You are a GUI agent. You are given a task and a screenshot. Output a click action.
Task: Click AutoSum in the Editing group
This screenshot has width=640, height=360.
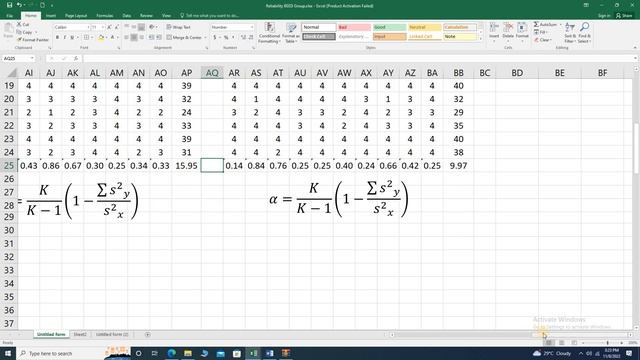pyautogui.click(x=545, y=24)
